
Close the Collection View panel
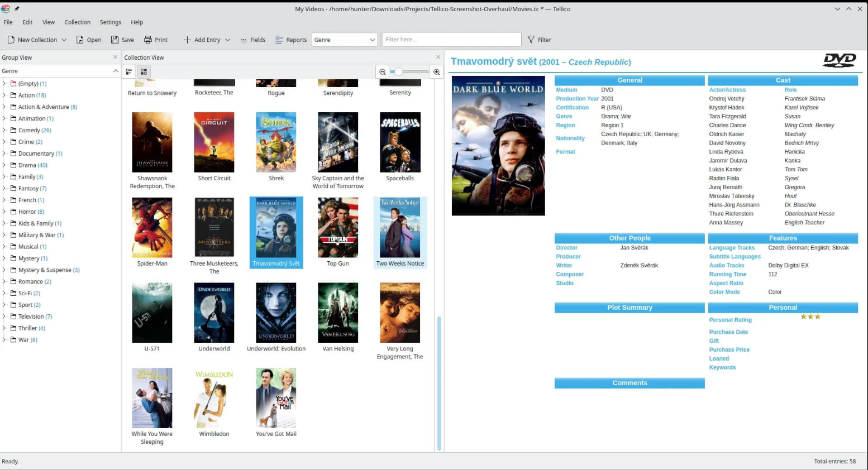[x=438, y=57]
